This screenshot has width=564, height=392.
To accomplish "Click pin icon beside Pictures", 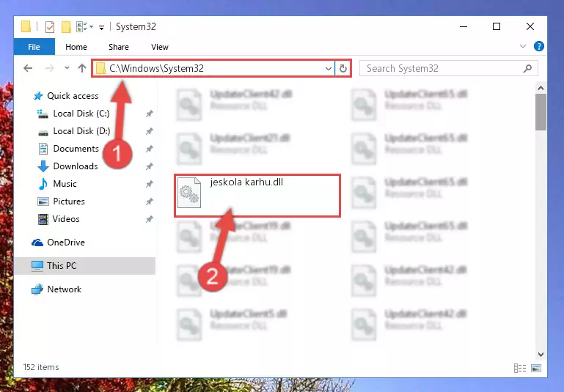I will click(x=150, y=201).
